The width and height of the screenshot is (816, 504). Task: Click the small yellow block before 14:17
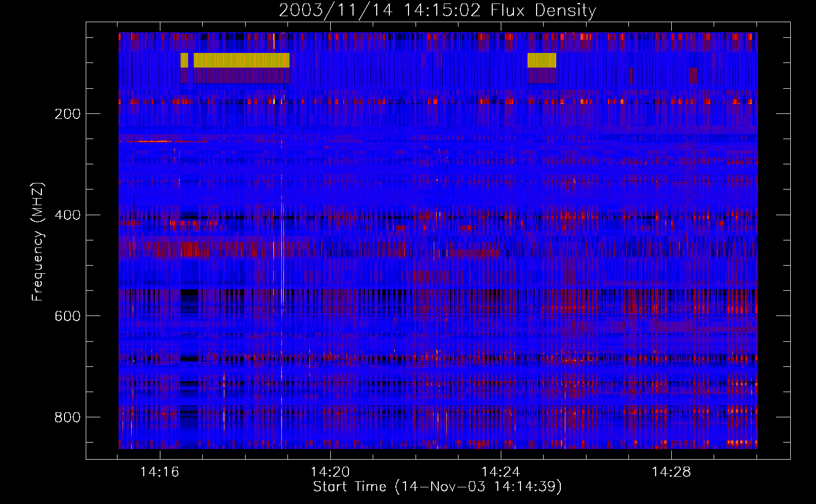[x=184, y=60]
